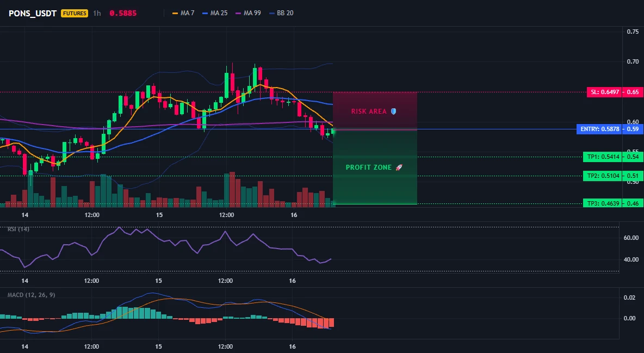Screen dimensions: 644x353
Task: Toggle the MA 25 legend item
Action: coord(215,13)
